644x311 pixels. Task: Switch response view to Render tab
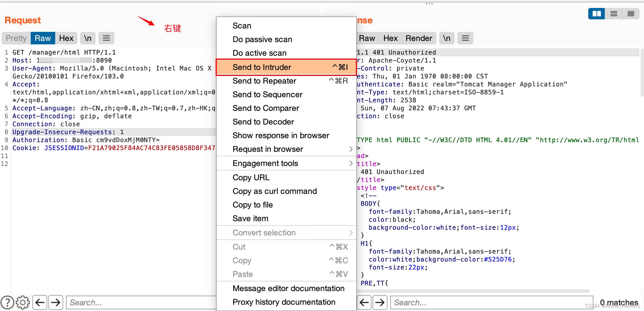(x=419, y=38)
